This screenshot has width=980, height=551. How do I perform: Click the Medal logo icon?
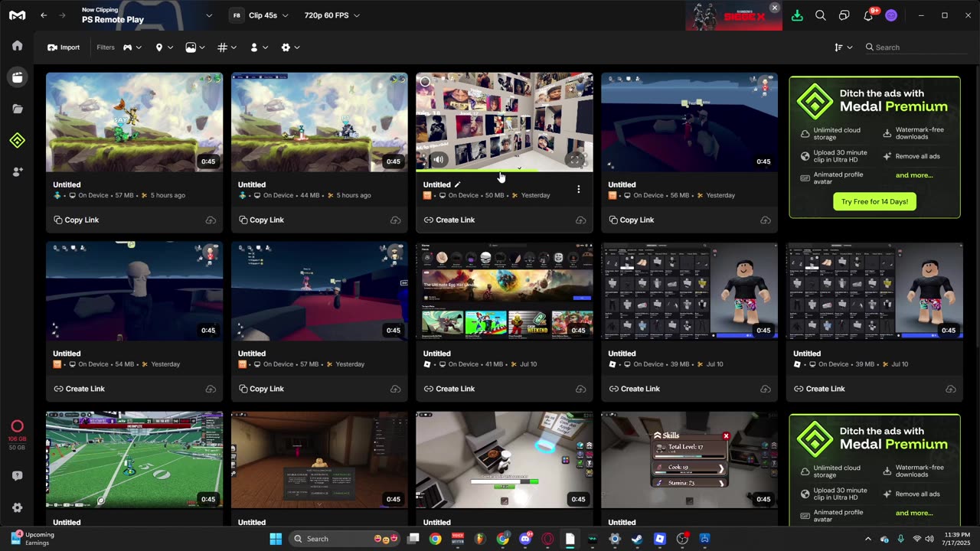click(x=17, y=15)
